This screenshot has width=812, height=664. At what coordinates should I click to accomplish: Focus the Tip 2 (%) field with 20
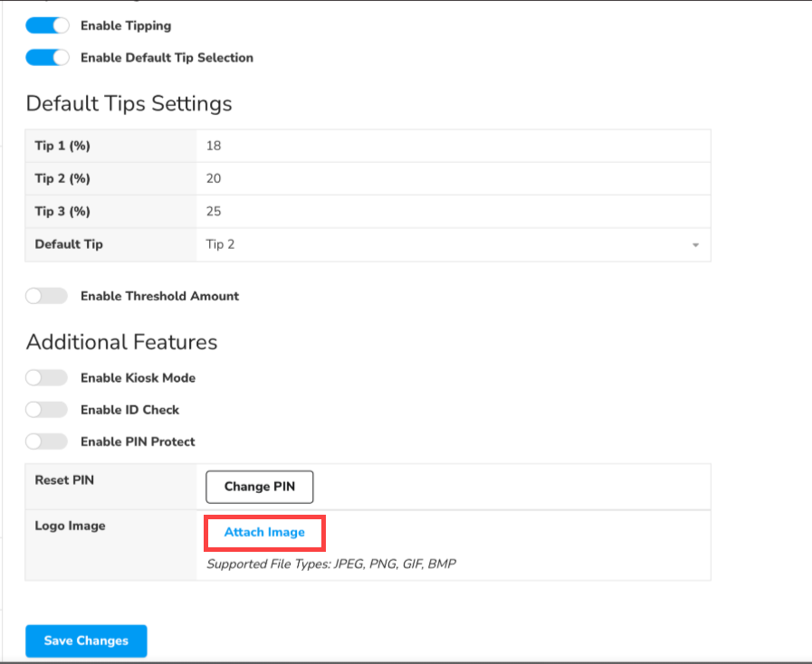click(453, 178)
